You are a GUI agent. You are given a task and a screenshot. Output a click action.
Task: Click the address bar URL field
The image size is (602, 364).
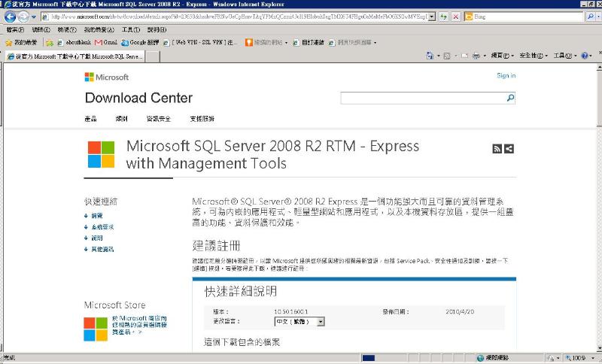coord(234,17)
